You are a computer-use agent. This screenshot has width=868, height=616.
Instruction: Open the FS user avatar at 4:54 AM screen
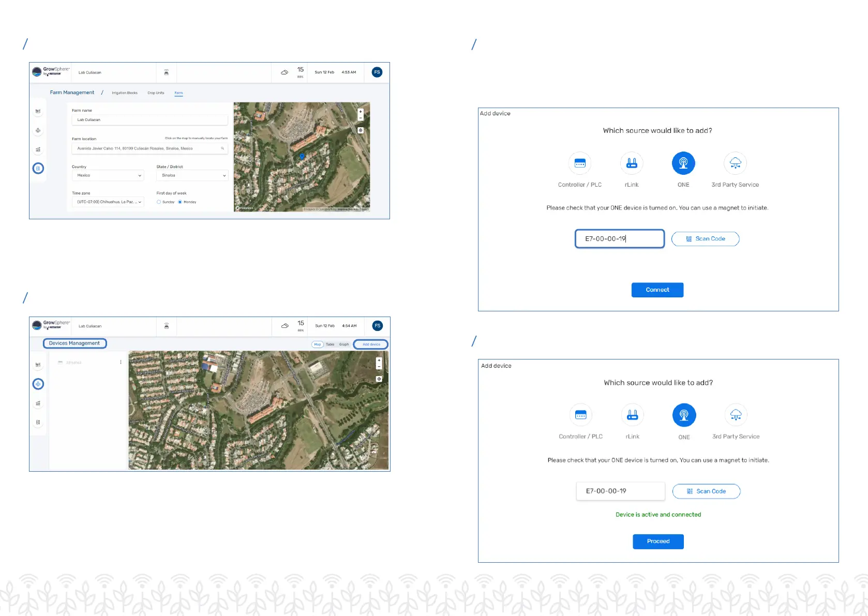point(378,326)
